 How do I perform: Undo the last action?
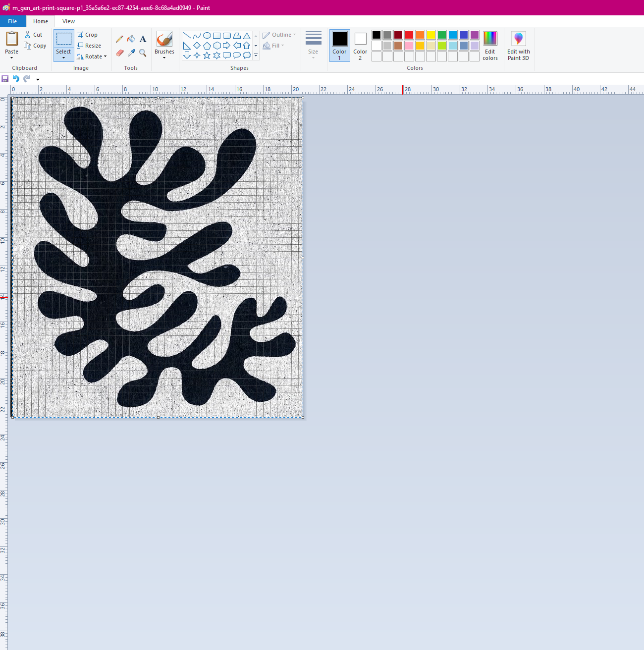pyautogui.click(x=16, y=79)
